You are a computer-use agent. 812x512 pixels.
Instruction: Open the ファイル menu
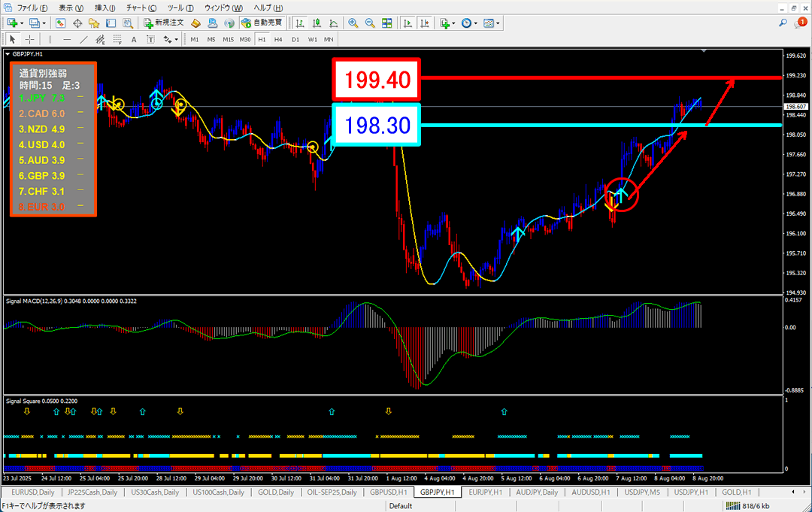click(x=32, y=8)
